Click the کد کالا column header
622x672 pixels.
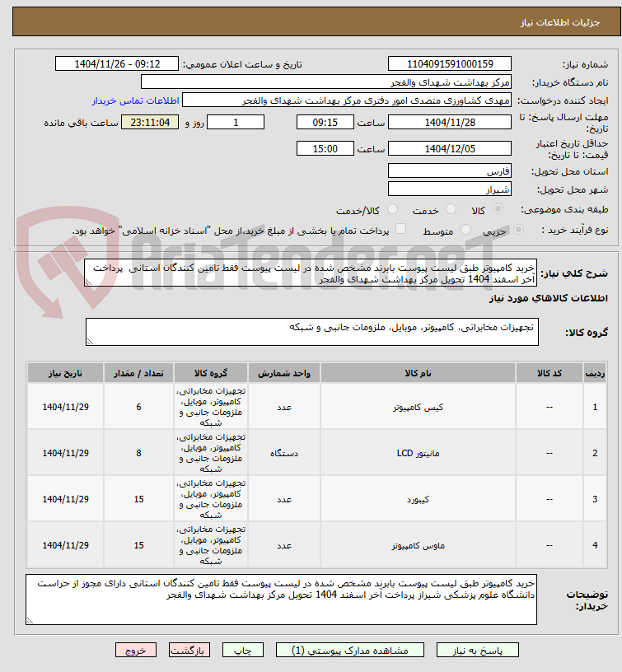pos(550,373)
